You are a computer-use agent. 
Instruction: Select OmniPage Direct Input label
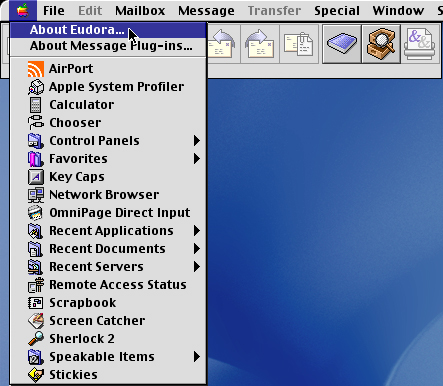pyautogui.click(x=120, y=213)
